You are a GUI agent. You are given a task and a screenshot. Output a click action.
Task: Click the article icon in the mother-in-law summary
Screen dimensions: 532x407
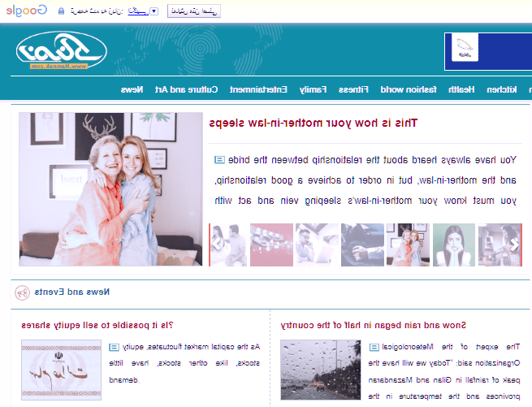click(219, 160)
